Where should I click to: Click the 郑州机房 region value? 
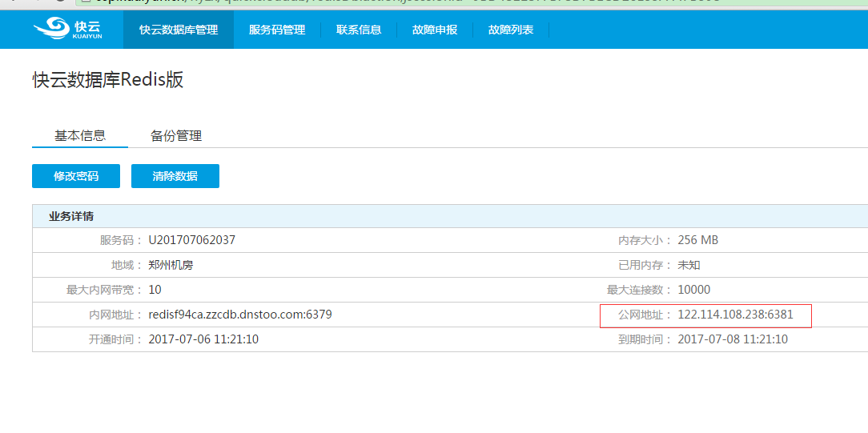(171, 265)
